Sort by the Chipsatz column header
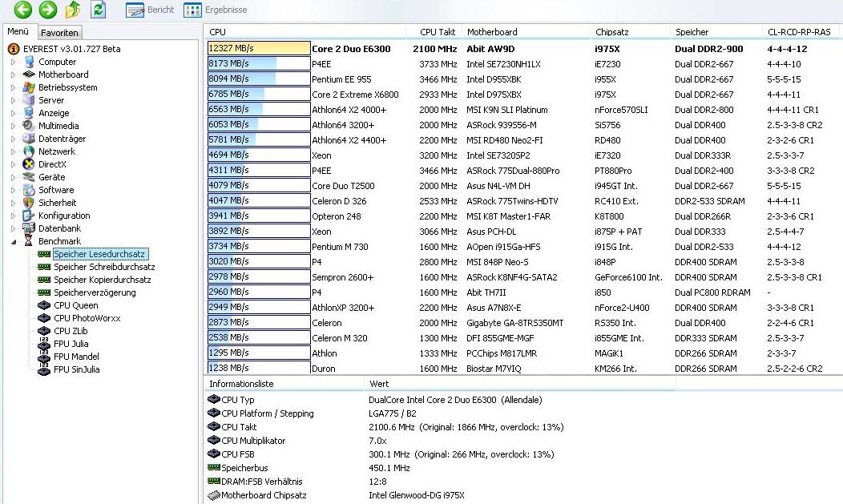The image size is (843, 504). (630, 32)
